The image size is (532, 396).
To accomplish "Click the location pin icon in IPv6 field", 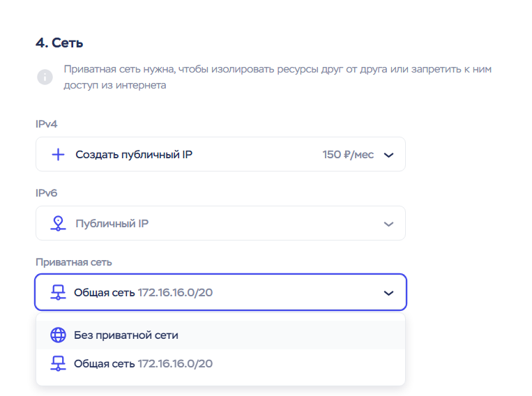I will coord(59,224).
